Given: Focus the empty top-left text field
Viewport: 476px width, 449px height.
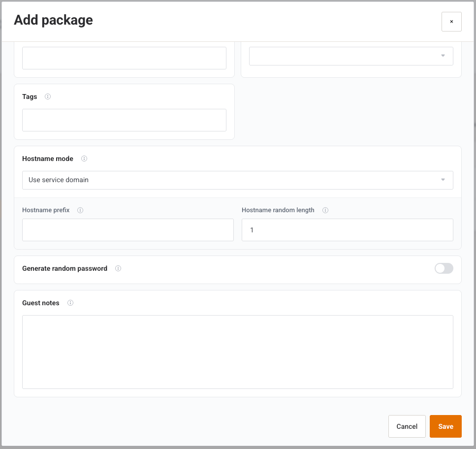Looking at the screenshot, I should tap(124, 58).
